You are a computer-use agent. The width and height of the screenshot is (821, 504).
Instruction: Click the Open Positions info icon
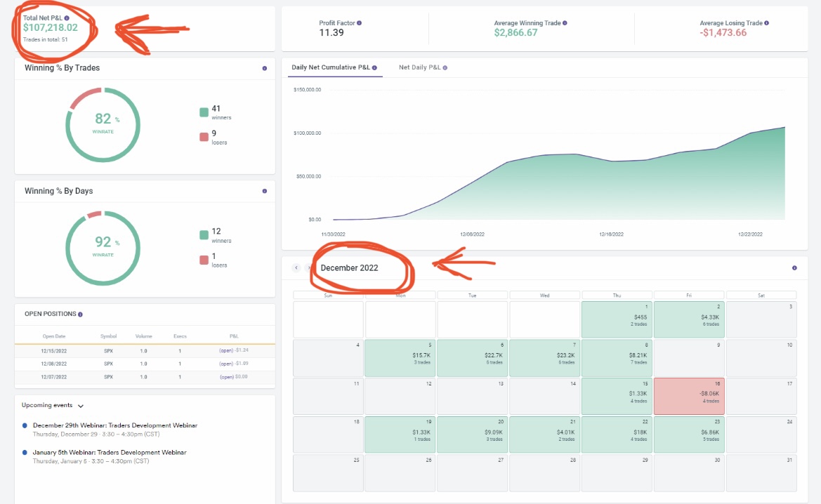coord(80,314)
